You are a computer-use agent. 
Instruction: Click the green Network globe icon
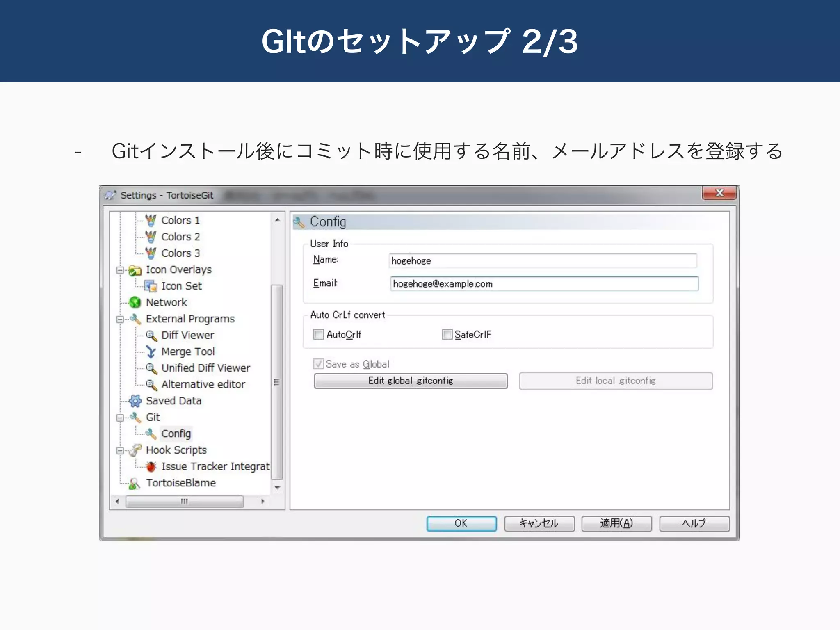tap(135, 302)
